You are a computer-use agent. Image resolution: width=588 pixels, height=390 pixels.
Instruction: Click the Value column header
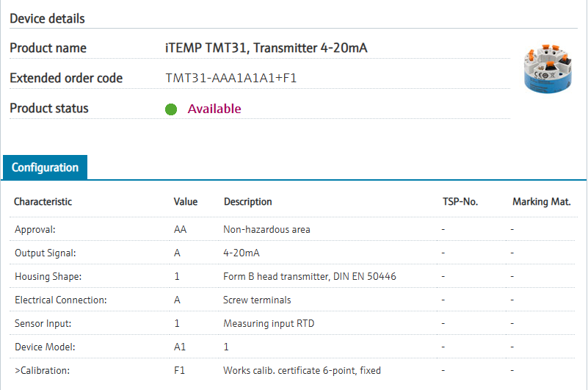tap(186, 201)
